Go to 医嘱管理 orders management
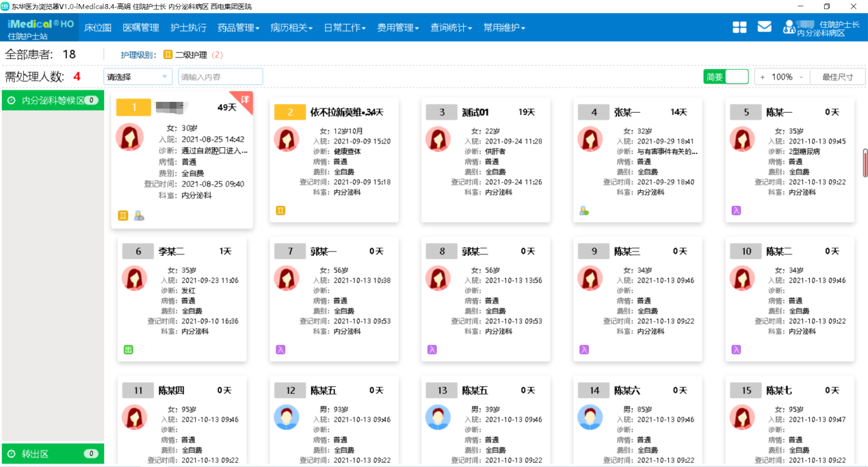Image resolution: width=868 pixels, height=467 pixels. [x=140, y=28]
